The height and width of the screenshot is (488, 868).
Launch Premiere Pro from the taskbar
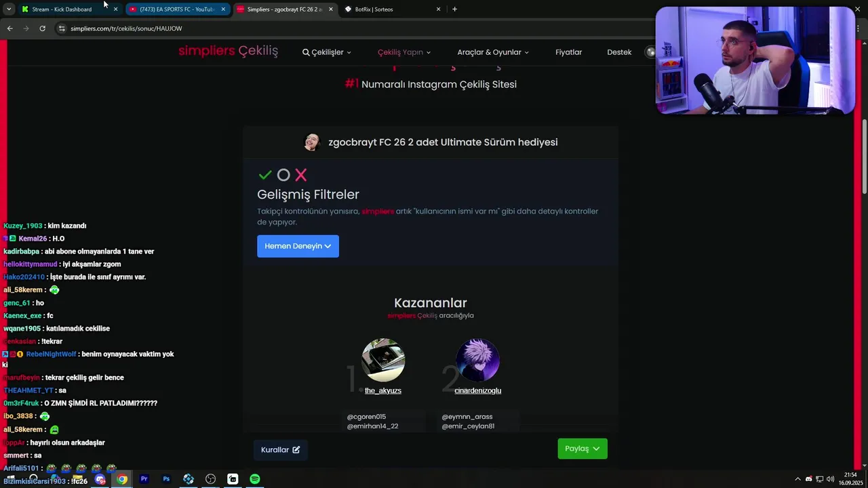pyautogui.click(x=144, y=479)
